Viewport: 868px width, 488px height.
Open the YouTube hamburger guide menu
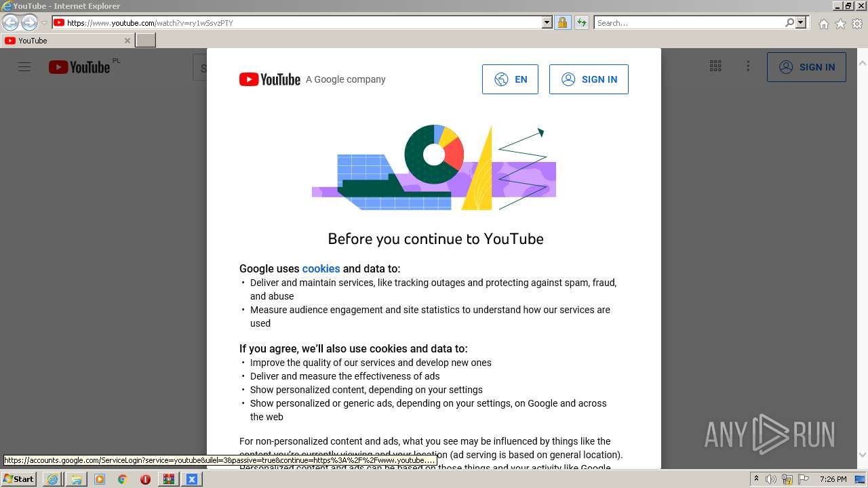click(24, 67)
